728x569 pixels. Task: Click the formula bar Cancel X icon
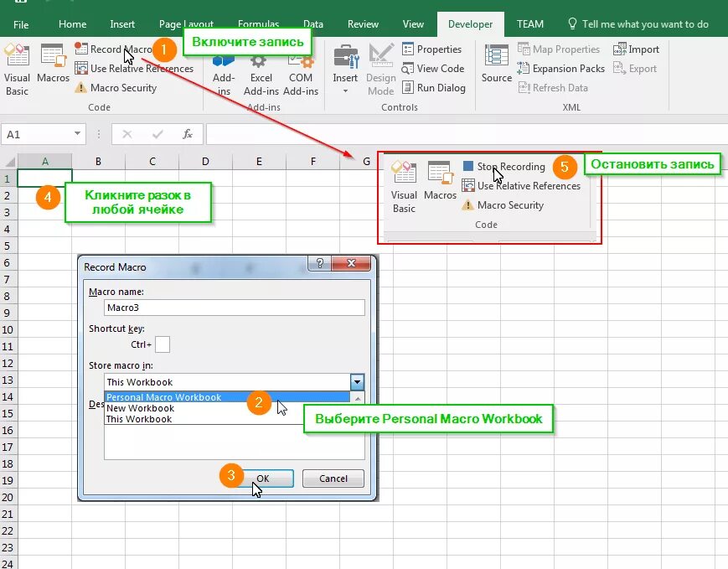tap(126, 134)
